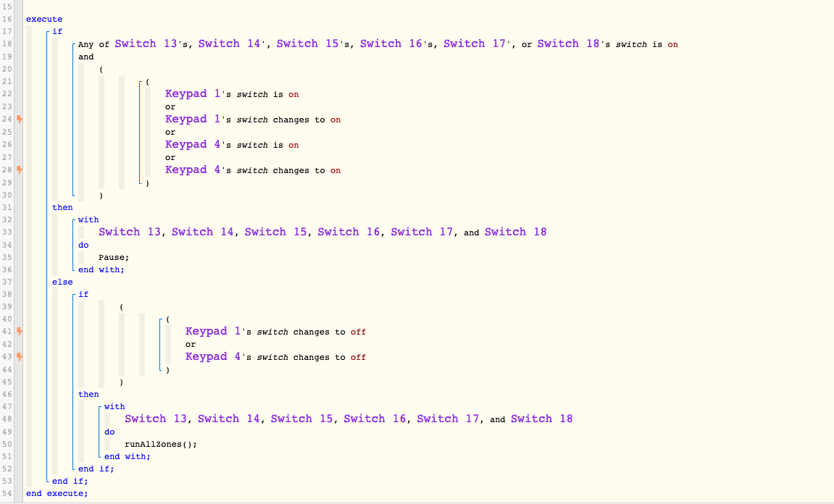Open condition "Keypad 1's switch changes to on"

253,119
